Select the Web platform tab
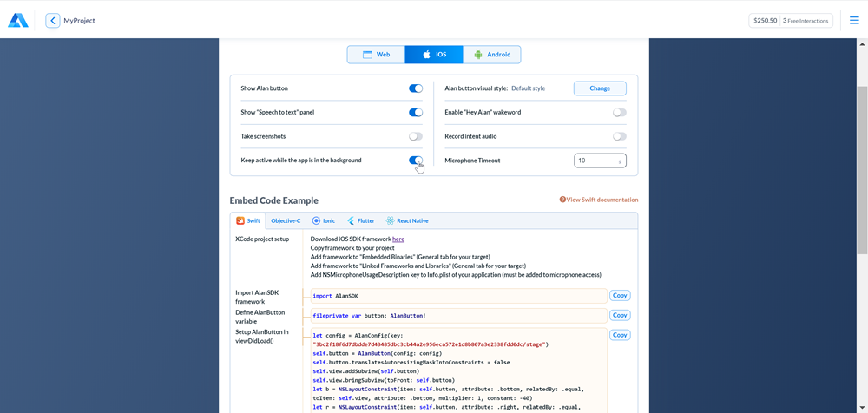 coord(376,55)
